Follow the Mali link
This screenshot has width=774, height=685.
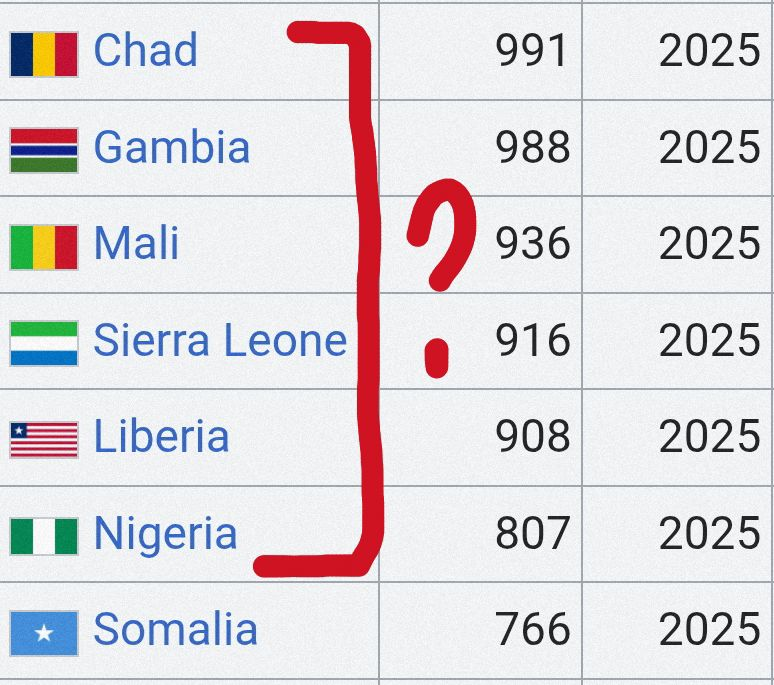(136, 242)
